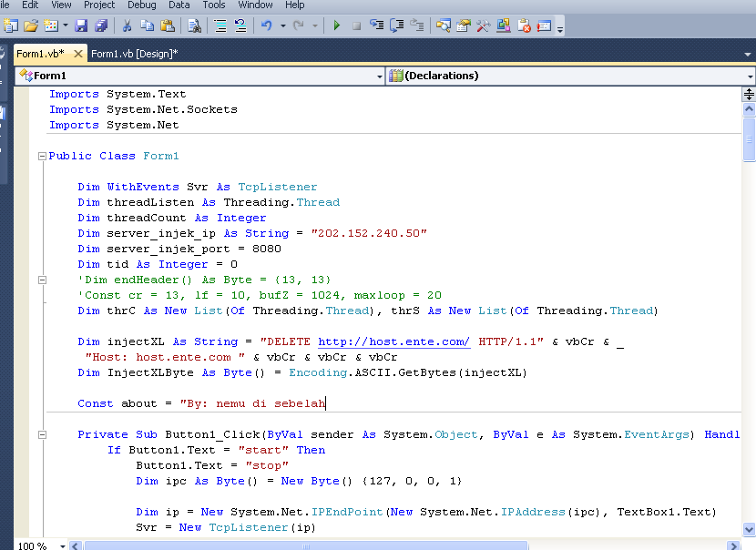Click the Step Out icon

tap(417, 25)
